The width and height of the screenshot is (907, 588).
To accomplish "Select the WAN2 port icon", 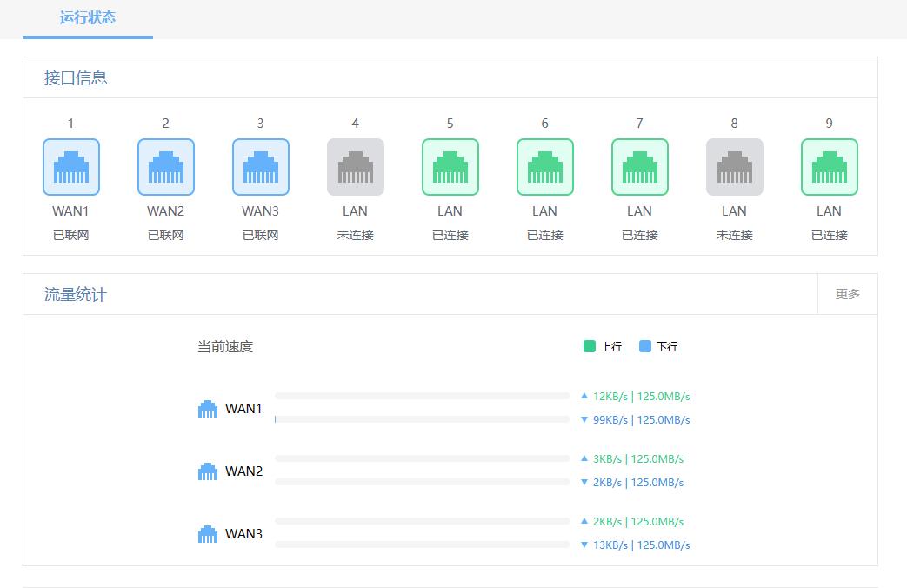I will (166, 167).
